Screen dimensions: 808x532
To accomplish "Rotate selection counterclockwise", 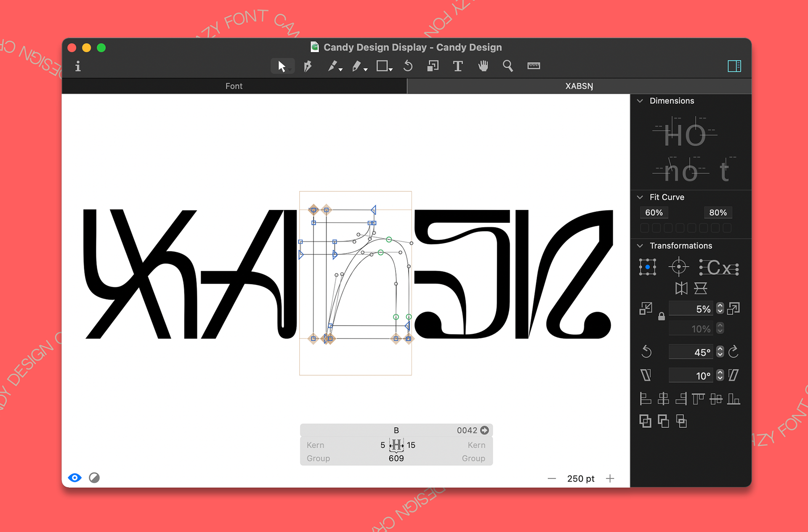I will pyautogui.click(x=646, y=352).
